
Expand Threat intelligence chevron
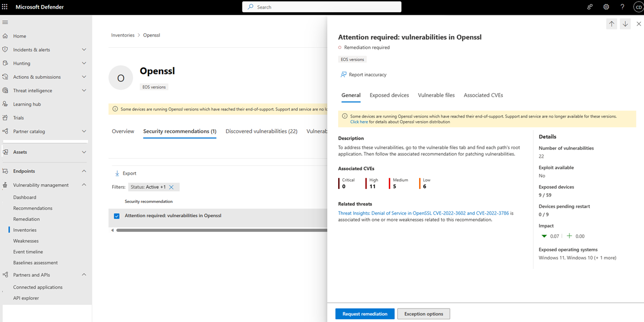[x=84, y=91]
